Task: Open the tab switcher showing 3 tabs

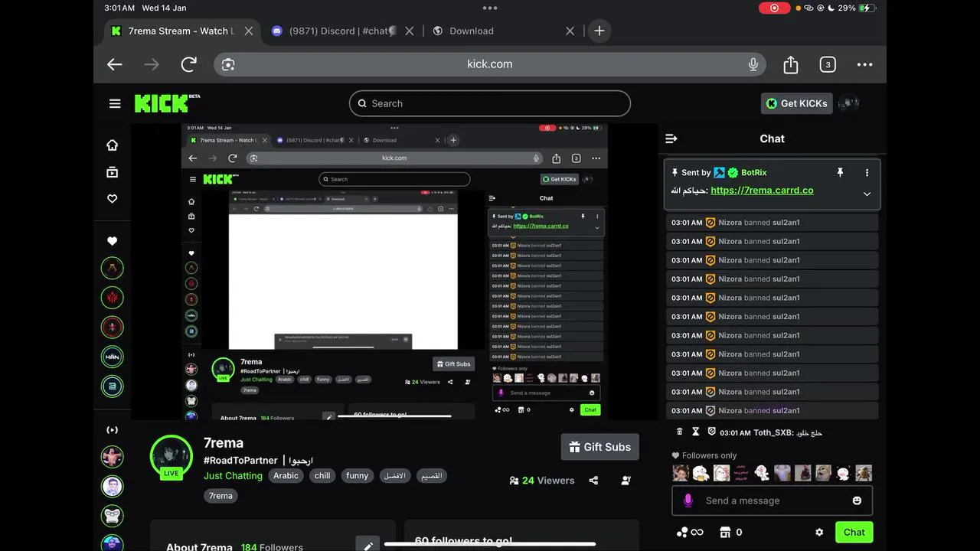Action: tap(827, 64)
